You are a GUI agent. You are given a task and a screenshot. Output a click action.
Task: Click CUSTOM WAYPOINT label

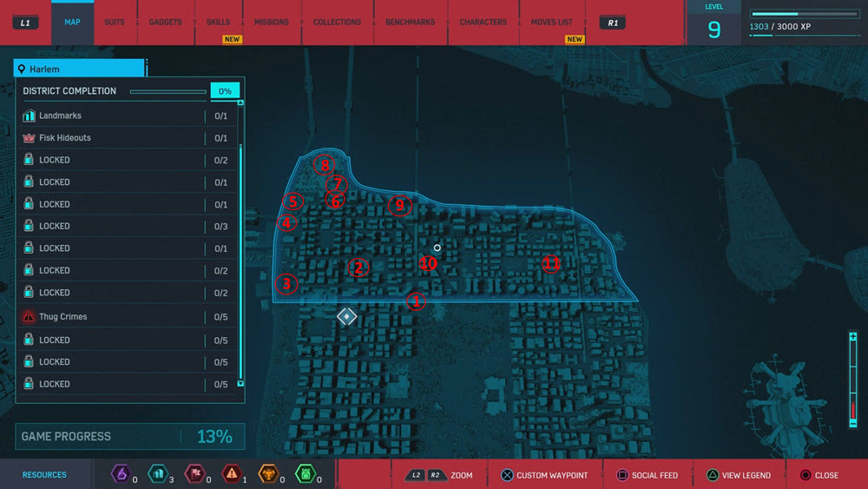click(551, 475)
